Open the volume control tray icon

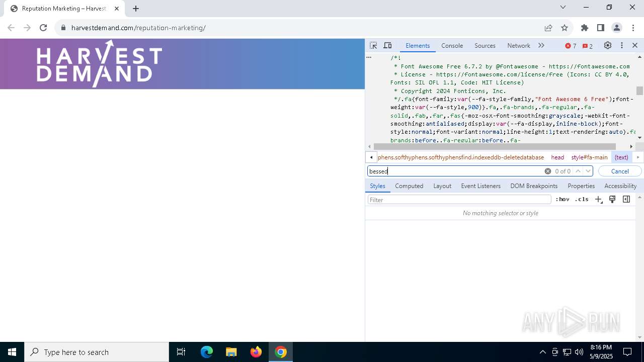[x=579, y=352]
